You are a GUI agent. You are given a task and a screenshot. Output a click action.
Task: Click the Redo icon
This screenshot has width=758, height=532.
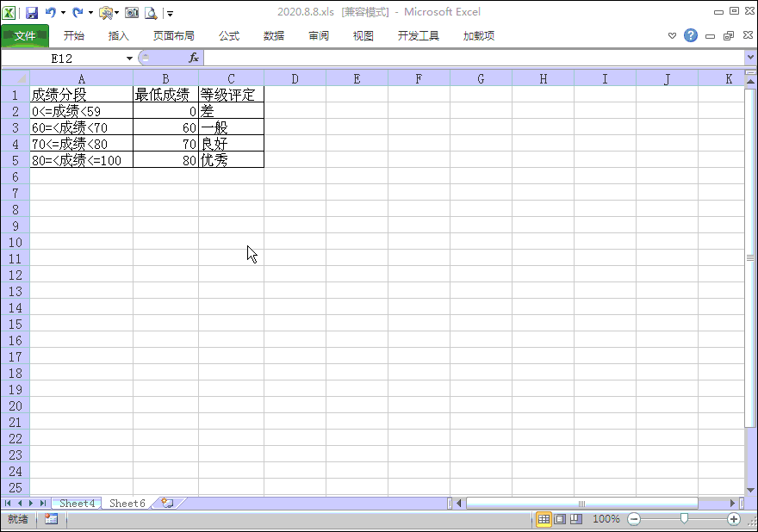point(78,13)
